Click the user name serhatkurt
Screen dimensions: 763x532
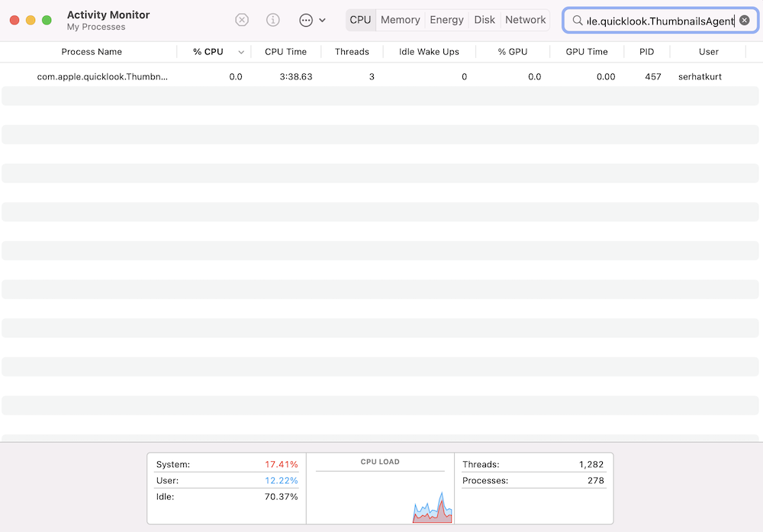[700, 76]
